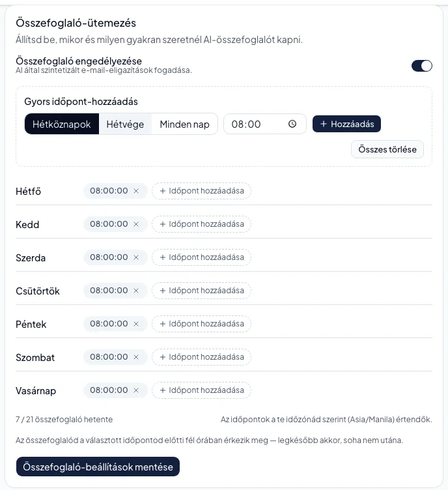
Task: Focus the 08:00 time input field
Action: click(265, 124)
